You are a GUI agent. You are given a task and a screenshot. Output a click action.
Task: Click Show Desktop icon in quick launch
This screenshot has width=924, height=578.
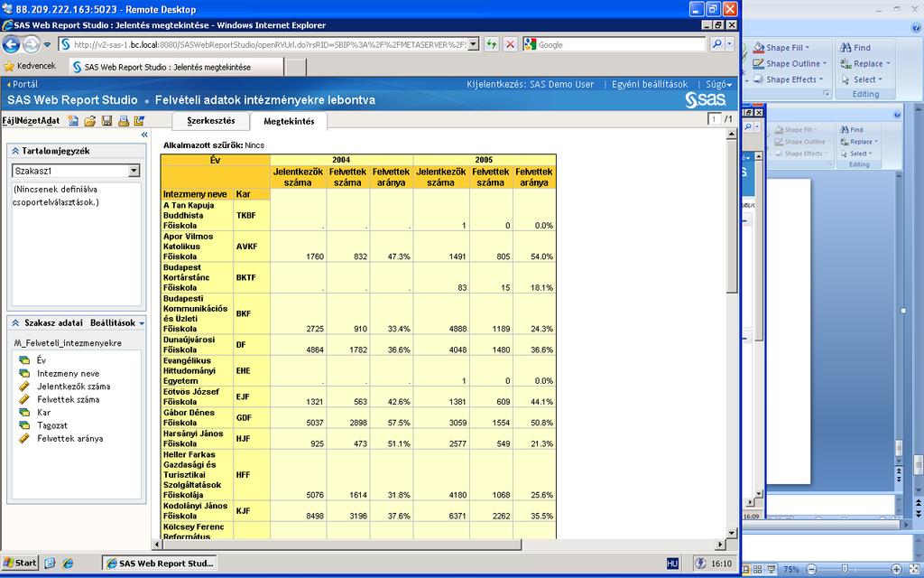click(x=51, y=564)
